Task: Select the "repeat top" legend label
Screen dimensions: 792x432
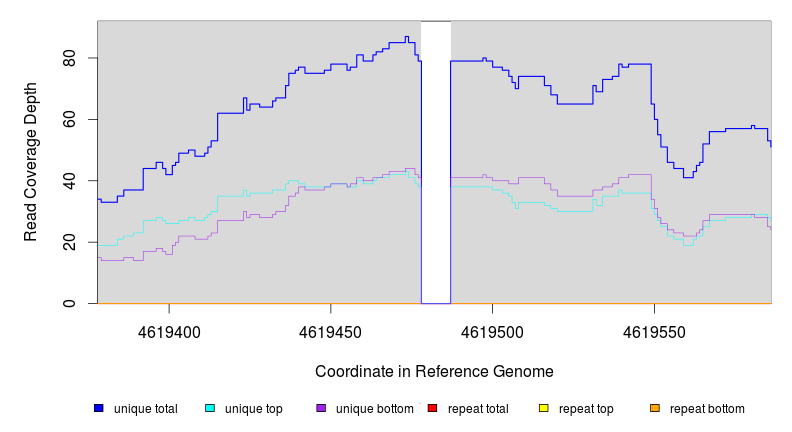Action: [x=586, y=409]
